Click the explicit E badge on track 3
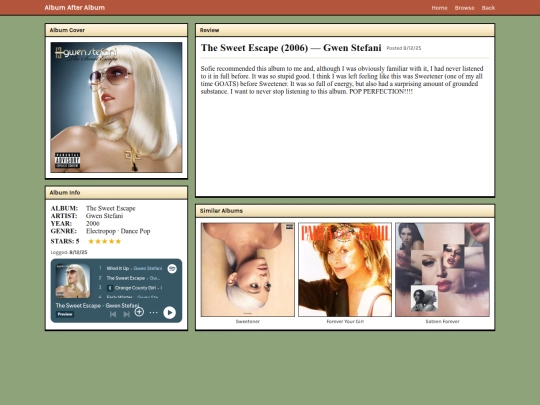 (x=110, y=288)
